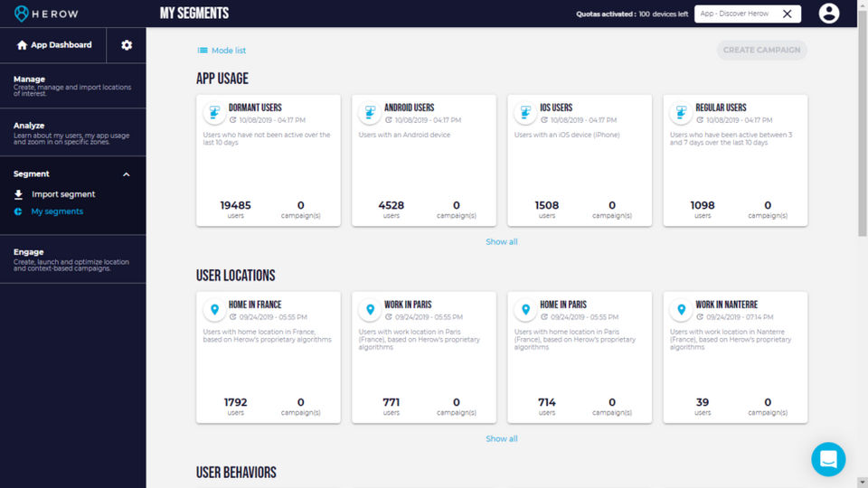The image size is (868, 488).
Task: Open the App - Discover Herow selector
Action: 748,14
